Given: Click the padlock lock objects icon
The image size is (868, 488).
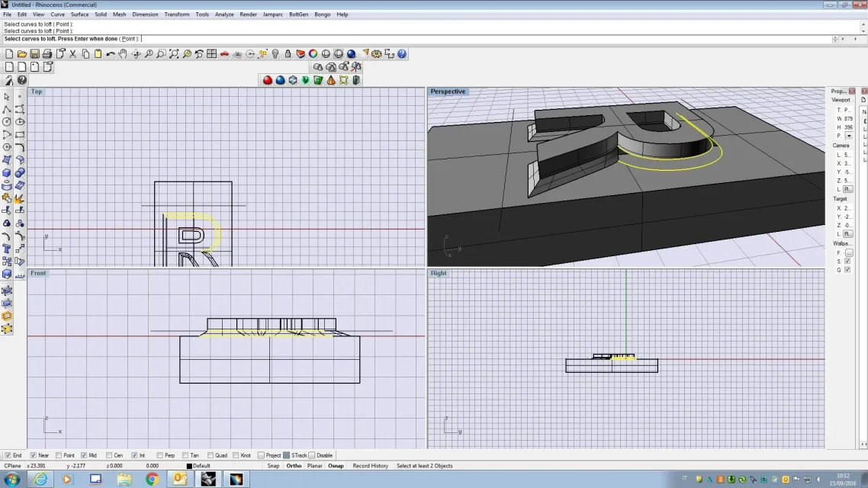Looking at the screenshot, I should click(288, 53).
